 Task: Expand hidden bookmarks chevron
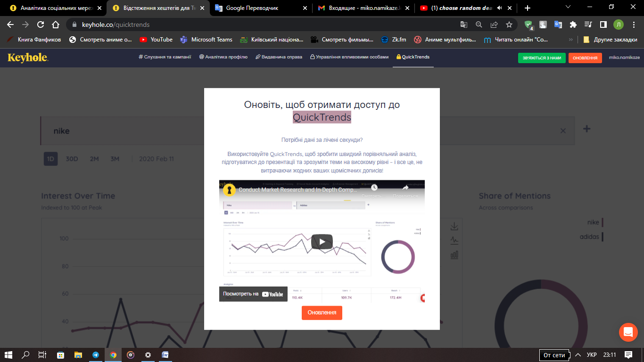(571, 40)
